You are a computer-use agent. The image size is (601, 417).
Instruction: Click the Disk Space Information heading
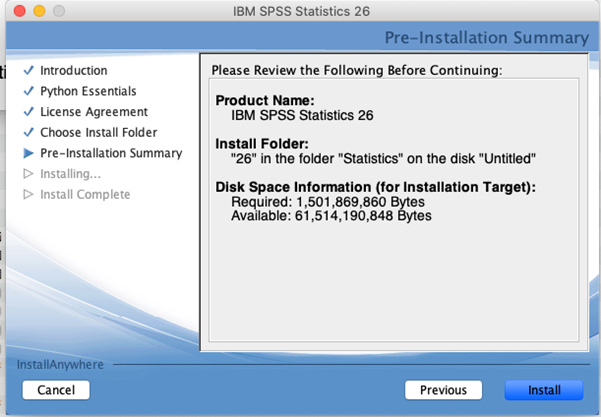coord(376,187)
